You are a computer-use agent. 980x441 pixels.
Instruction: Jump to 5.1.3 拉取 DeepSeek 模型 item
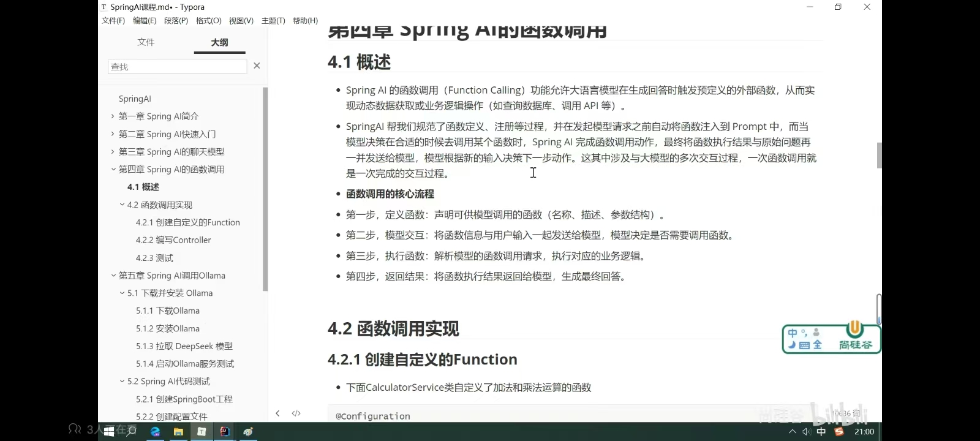[x=184, y=346]
